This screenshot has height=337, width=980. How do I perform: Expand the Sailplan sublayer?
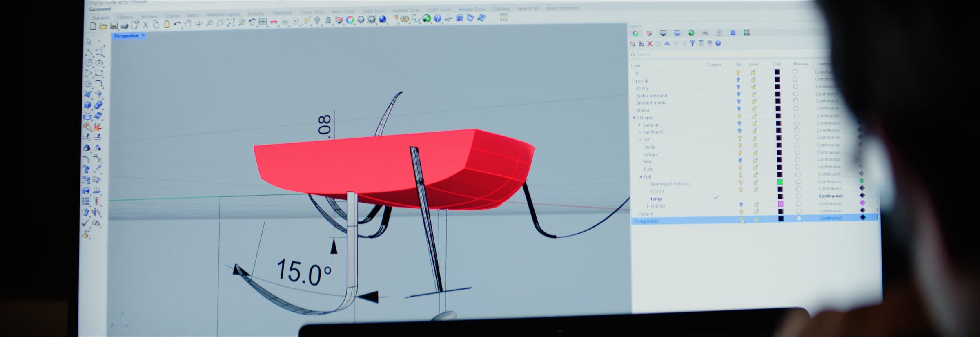(640, 125)
